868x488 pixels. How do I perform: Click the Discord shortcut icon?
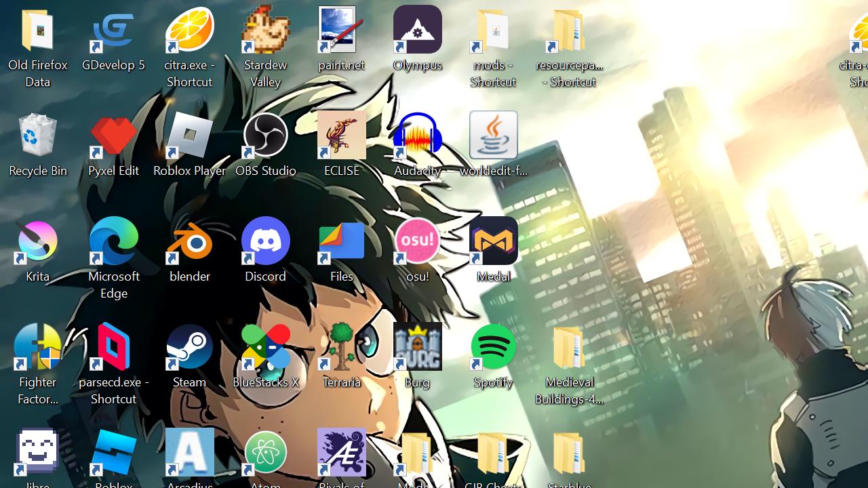266,242
